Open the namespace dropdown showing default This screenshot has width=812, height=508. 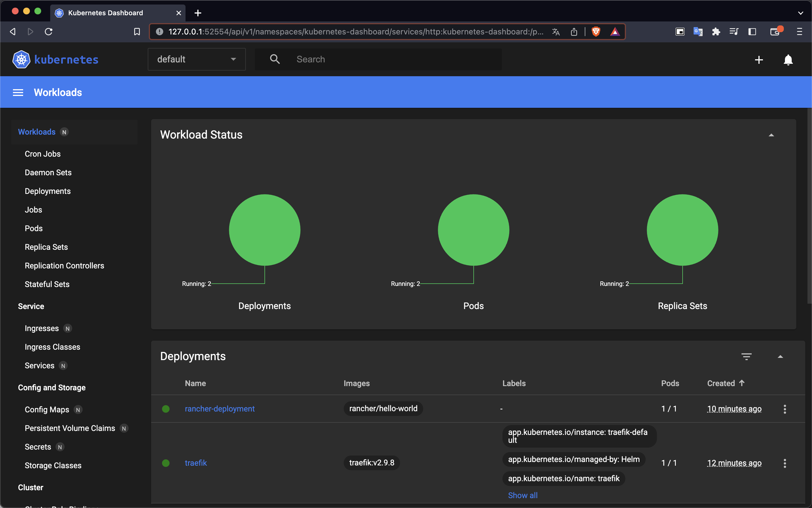click(197, 59)
